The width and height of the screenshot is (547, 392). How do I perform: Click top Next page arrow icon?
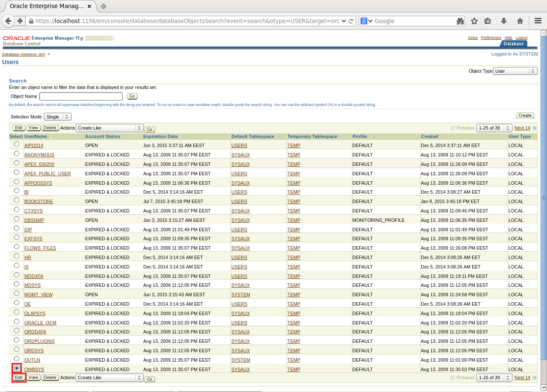pyautogui.click(x=534, y=128)
